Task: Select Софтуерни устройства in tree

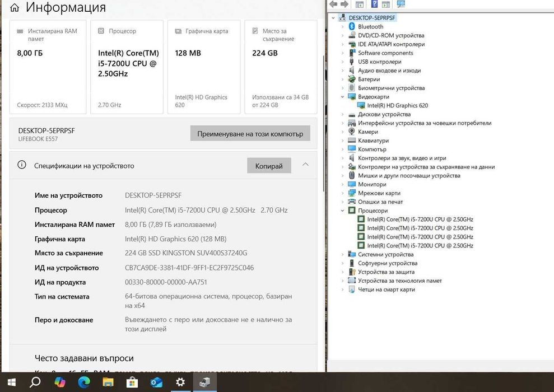Action: 387,263
